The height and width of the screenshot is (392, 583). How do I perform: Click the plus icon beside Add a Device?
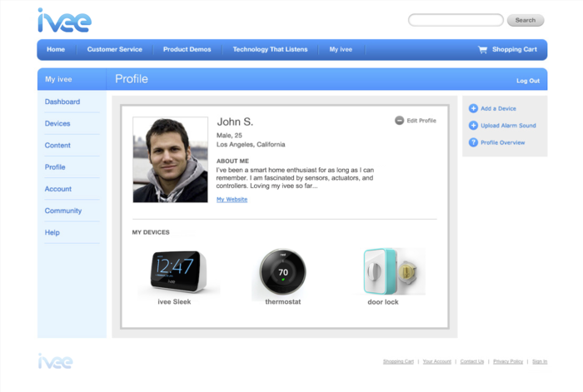473,108
